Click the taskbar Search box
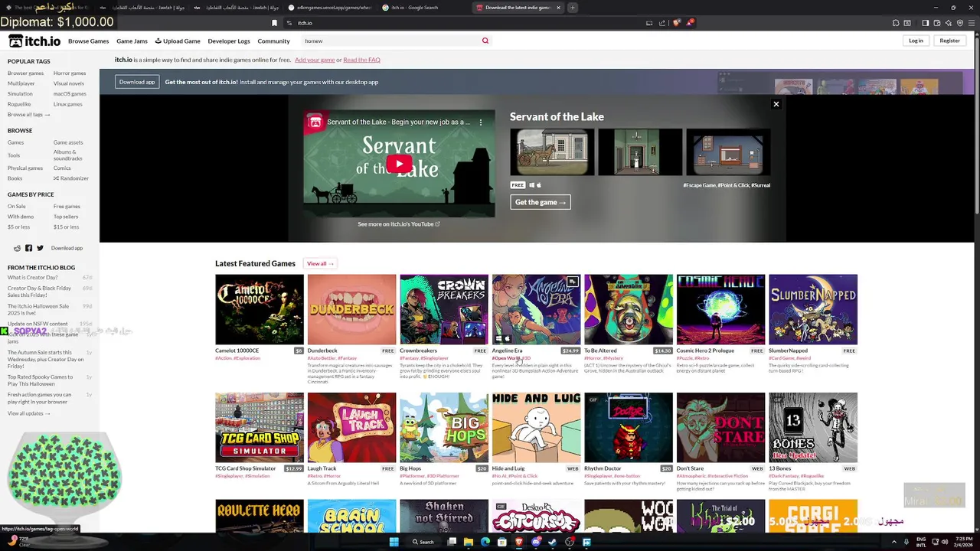980x551 pixels. (x=423, y=542)
